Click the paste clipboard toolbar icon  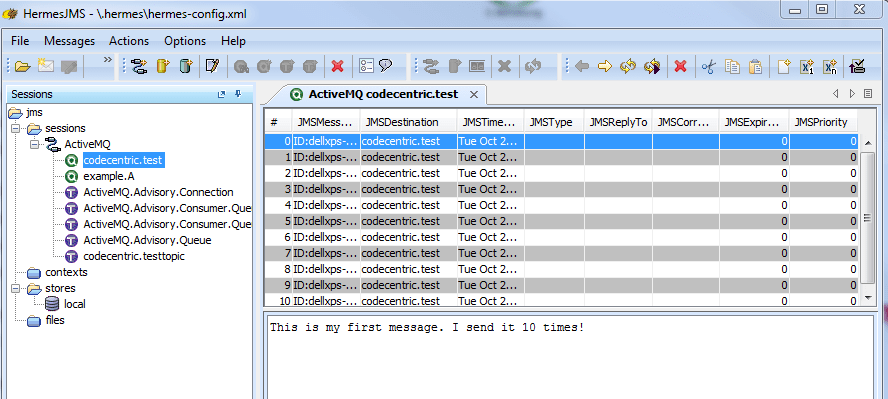(x=755, y=67)
